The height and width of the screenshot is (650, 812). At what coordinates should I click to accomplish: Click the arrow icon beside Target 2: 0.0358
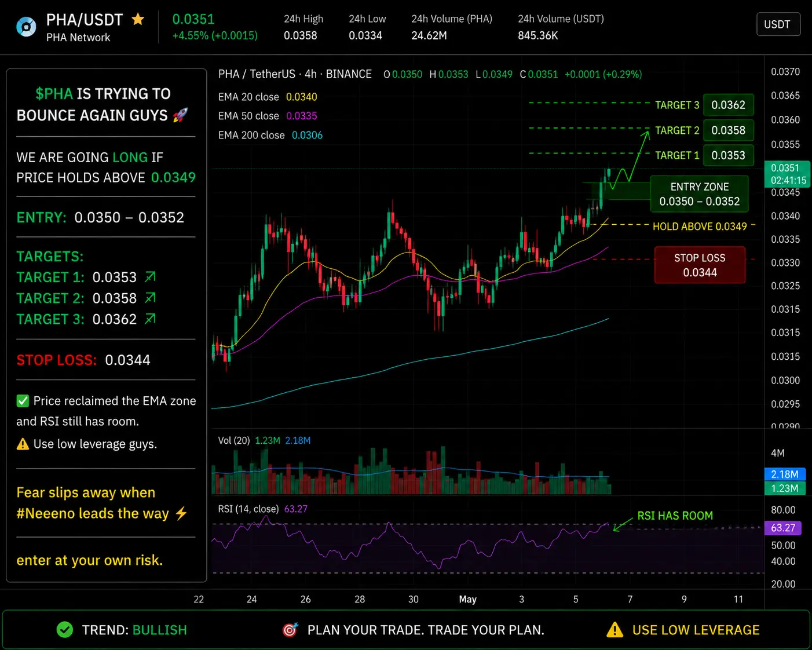150,298
